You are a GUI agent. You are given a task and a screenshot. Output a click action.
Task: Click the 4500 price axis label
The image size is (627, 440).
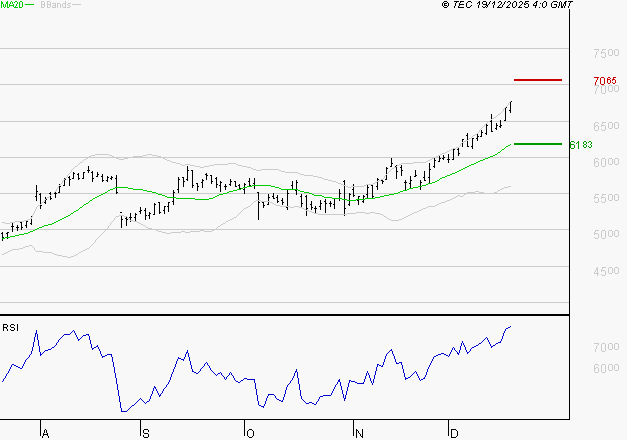[606, 271]
